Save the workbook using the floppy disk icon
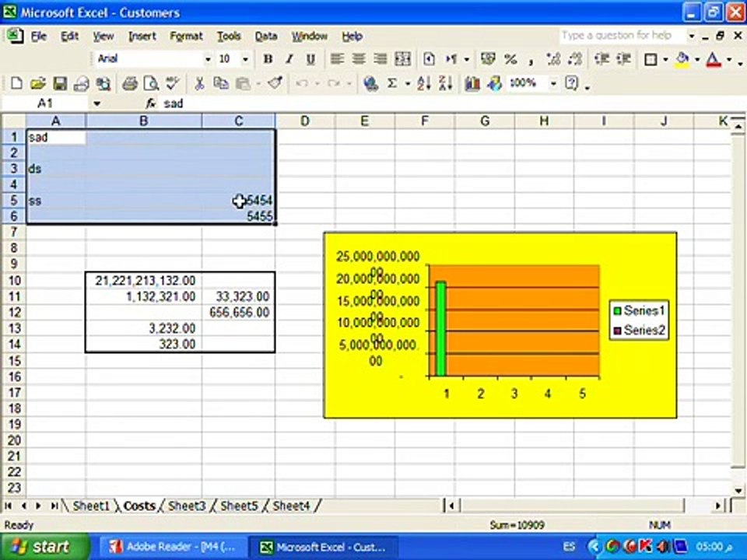The image size is (747, 560). pyautogui.click(x=60, y=83)
